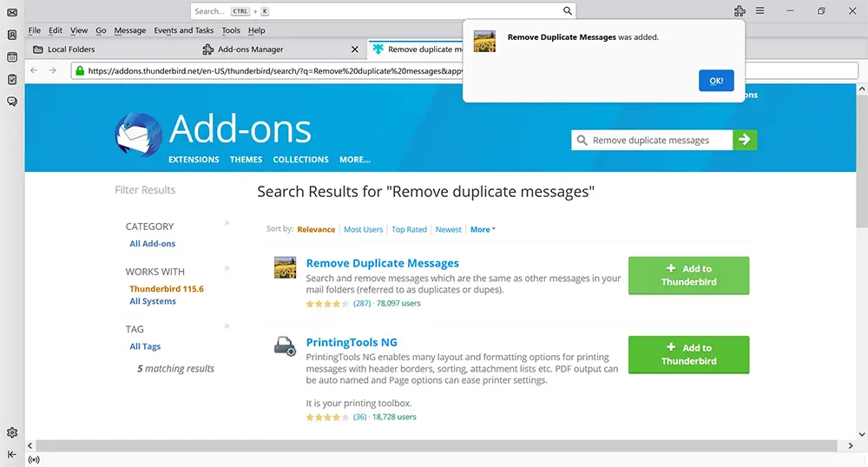Open Settings gear in sidebar
868x467 pixels.
[11, 432]
